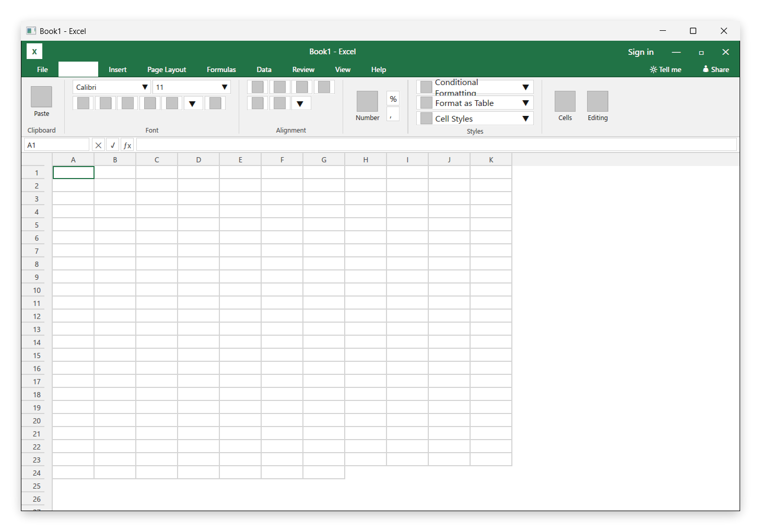Switch to the Insert tab

(x=118, y=69)
